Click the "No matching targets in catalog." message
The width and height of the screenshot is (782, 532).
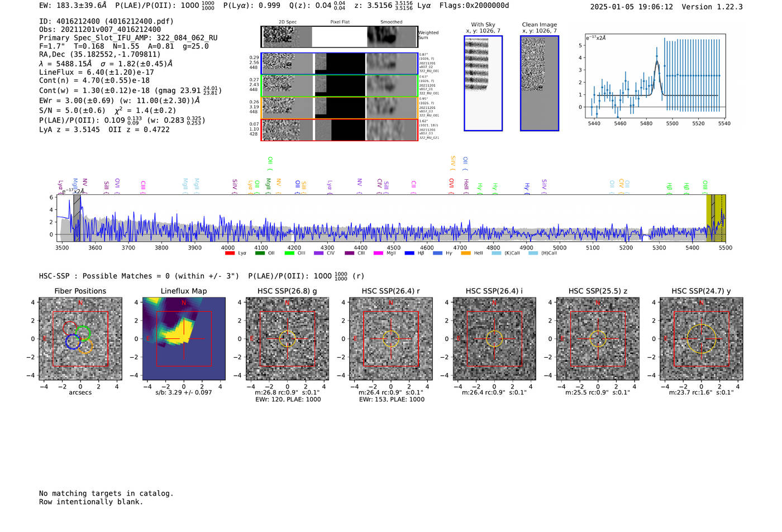coord(106,493)
